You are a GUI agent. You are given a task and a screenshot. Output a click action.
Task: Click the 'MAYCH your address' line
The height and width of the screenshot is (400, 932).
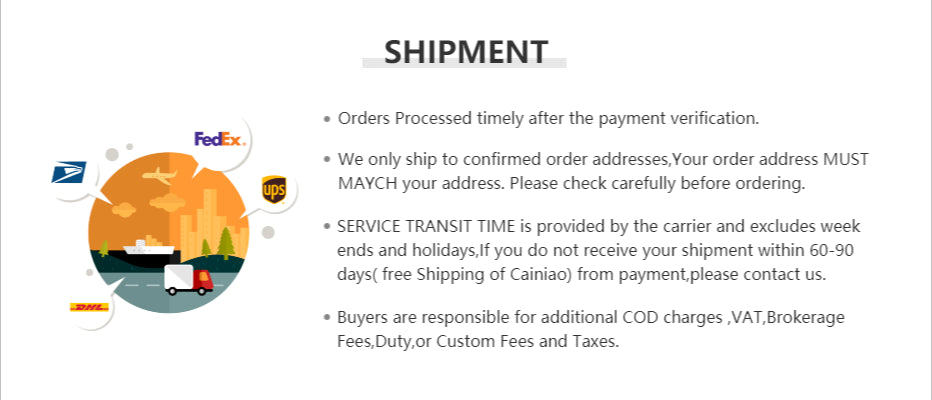pos(571,184)
